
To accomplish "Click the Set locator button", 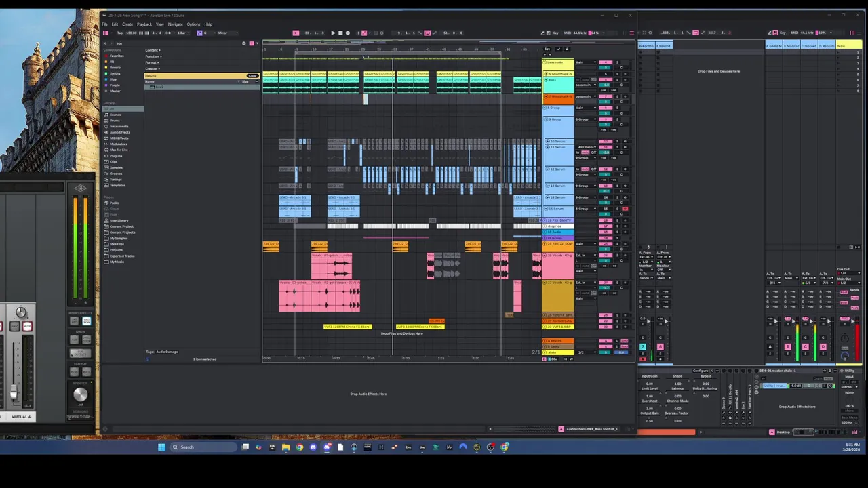I will click(x=547, y=49).
